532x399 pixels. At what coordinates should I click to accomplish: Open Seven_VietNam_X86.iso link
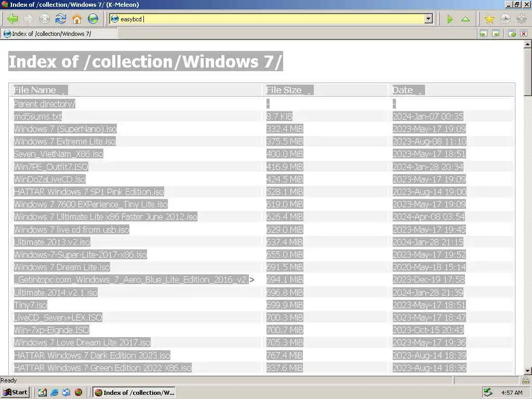(x=58, y=154)
